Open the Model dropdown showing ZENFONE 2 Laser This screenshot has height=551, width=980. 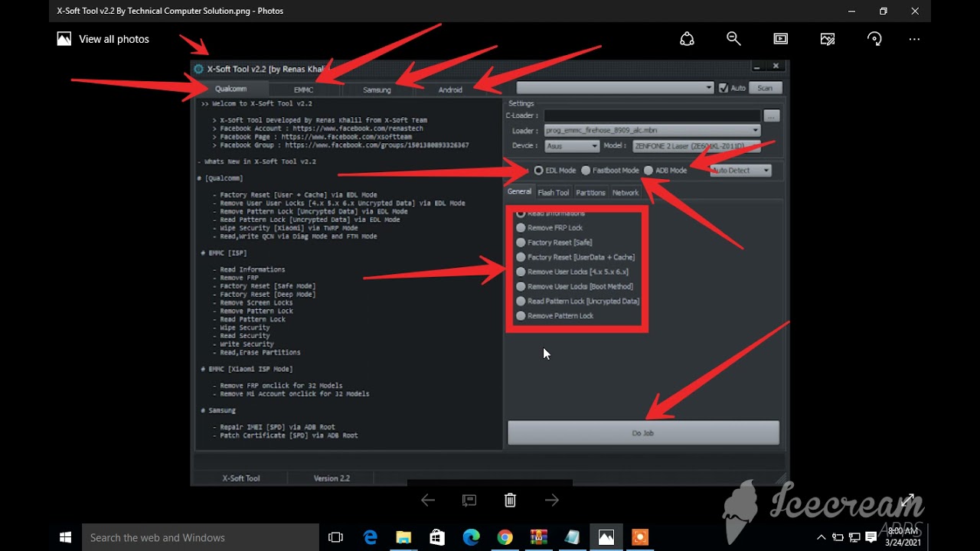(x=696, y=145)
